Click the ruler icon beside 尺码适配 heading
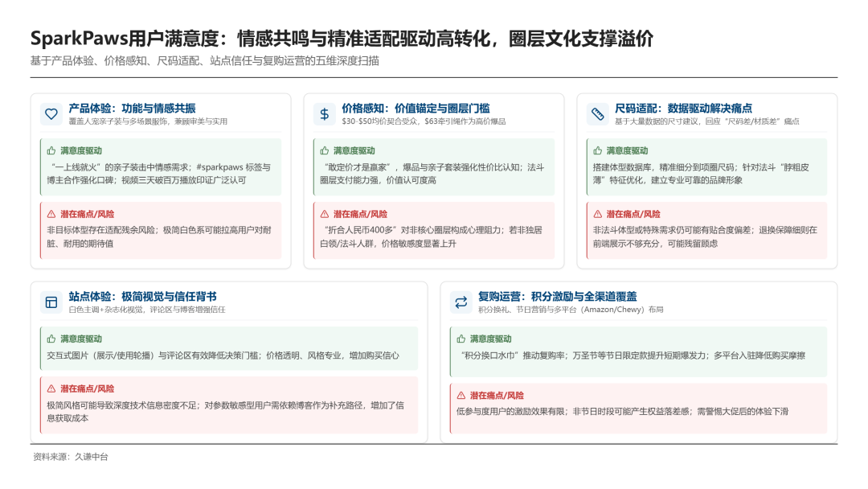 [x=597, y=114]
